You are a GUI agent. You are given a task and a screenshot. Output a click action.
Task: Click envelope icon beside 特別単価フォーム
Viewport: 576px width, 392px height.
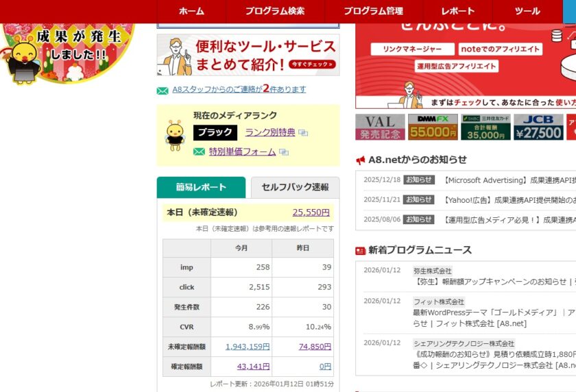(x=199, y=152)
